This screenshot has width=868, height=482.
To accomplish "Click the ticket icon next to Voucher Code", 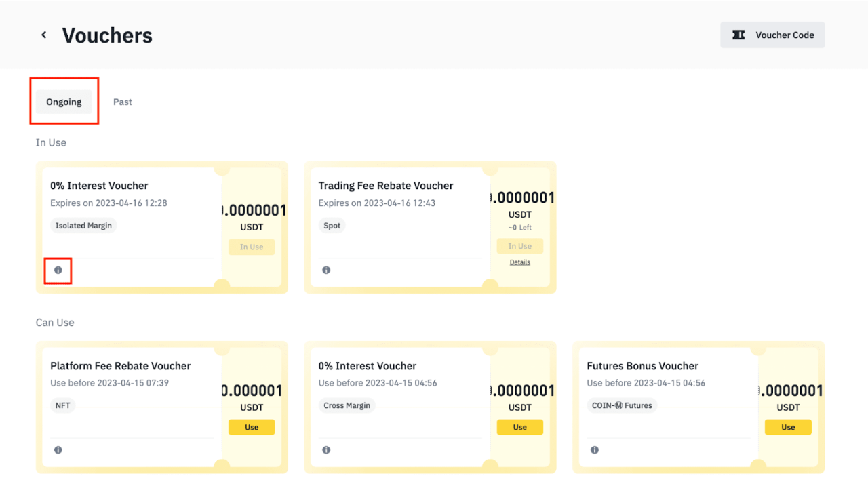I will [738, 35].
